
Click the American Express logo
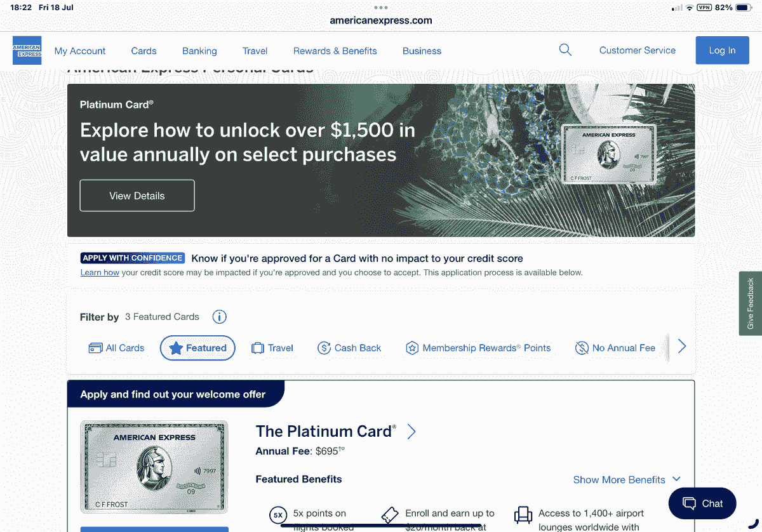(x=27, y=50)
